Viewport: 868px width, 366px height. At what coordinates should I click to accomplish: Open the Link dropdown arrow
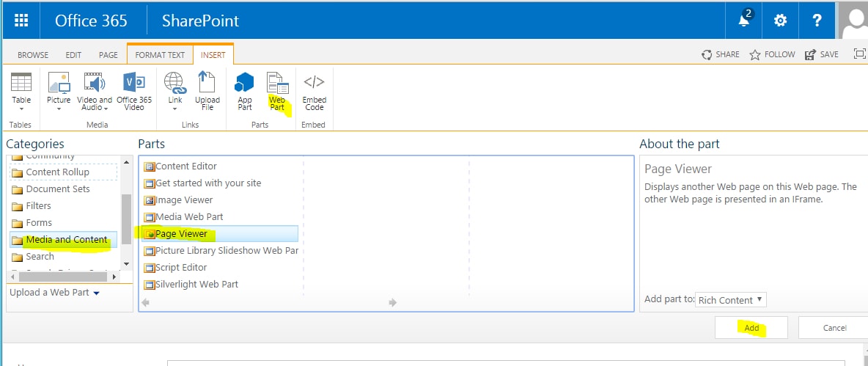pyautogui.click(x=175, y=109)
